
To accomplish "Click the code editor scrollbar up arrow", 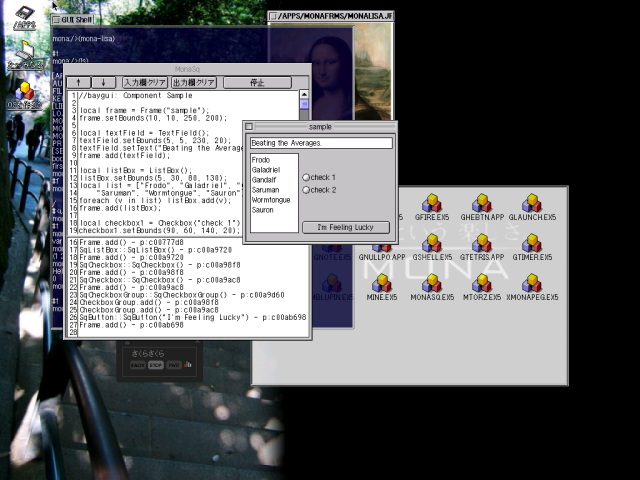I will coord(304,94).
